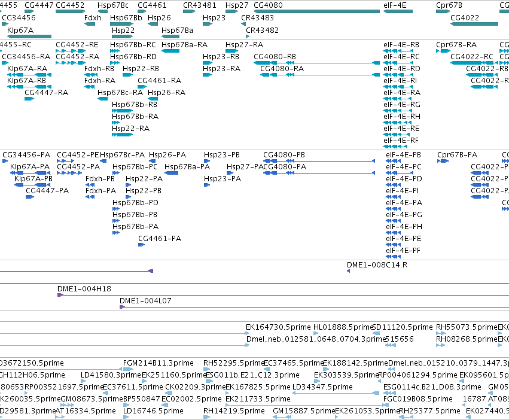
Task: Click the CG4080-PB protein label
Action: pyautogui.click(x=284, y=154)
